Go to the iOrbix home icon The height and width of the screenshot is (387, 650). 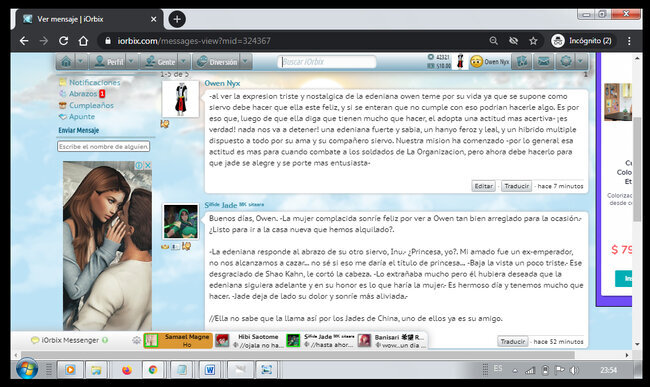coord(66,62)
